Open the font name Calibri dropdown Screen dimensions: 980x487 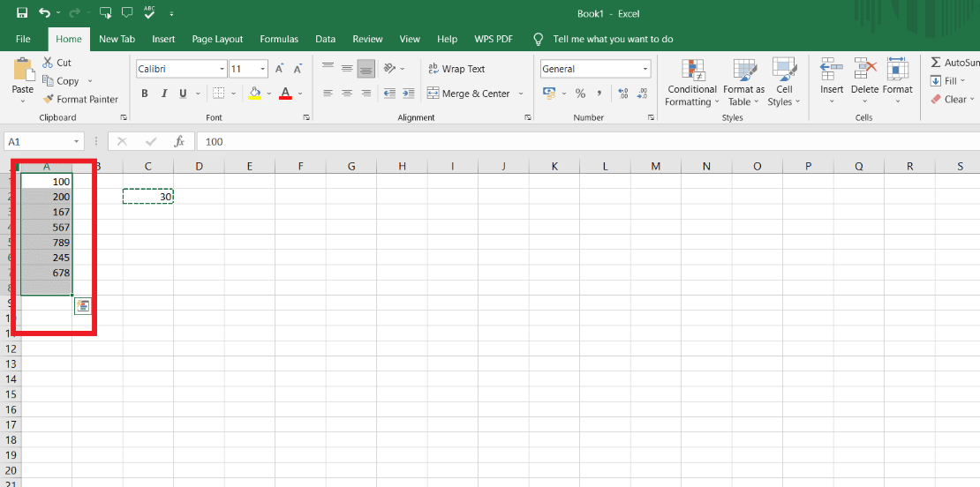tap(222, 69)
